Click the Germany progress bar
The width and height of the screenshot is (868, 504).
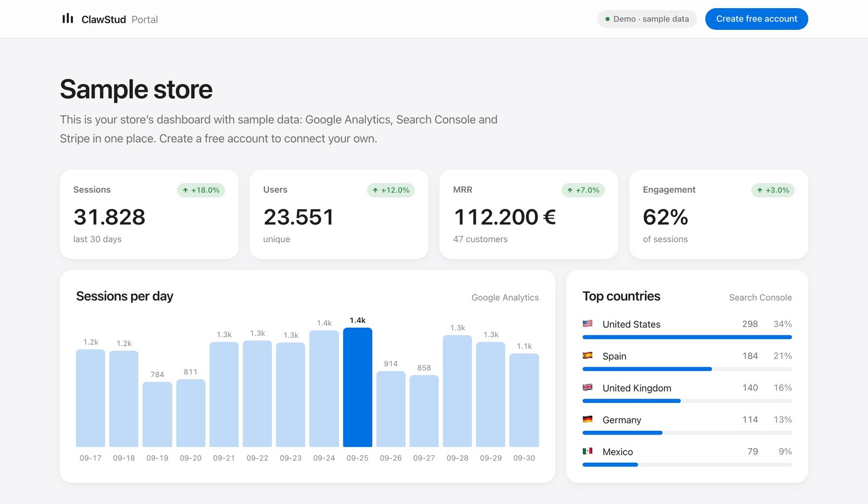coord(687,433)
